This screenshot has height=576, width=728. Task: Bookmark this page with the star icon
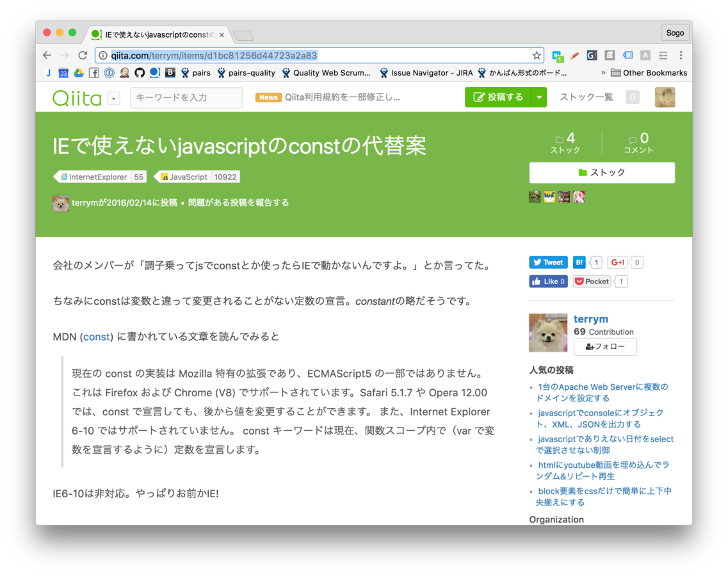click(537, 55)
